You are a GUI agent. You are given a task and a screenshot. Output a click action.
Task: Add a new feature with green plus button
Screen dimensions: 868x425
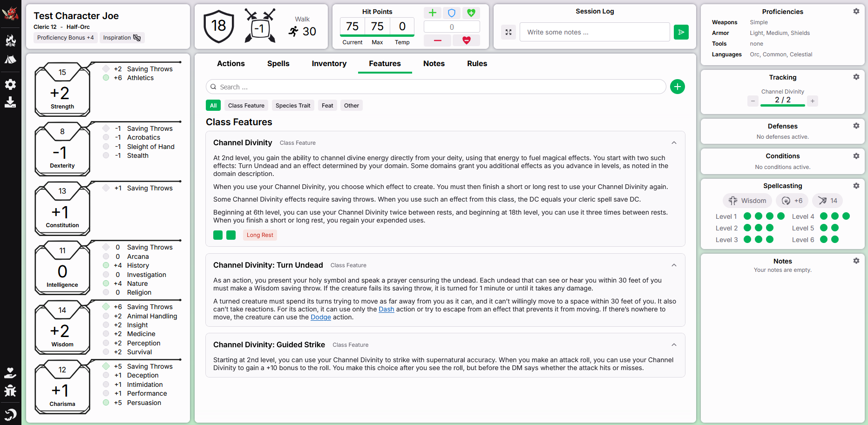[x=678, y=87]
